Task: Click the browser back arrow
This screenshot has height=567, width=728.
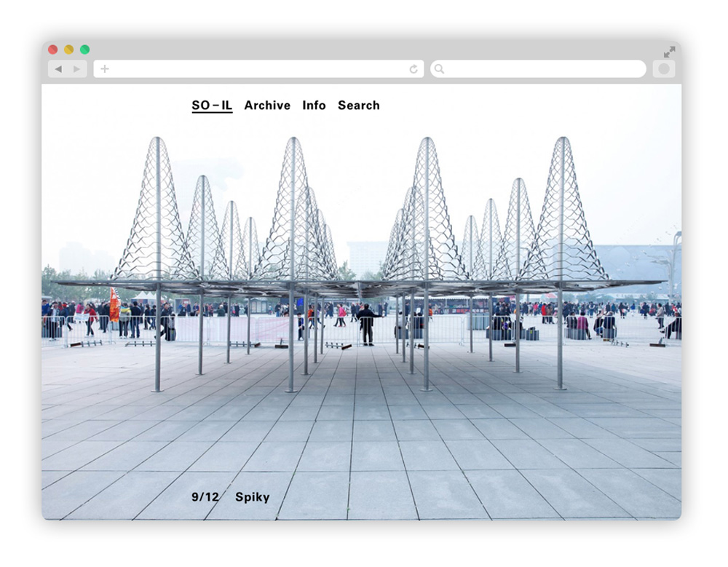Action: click(58, 69)
